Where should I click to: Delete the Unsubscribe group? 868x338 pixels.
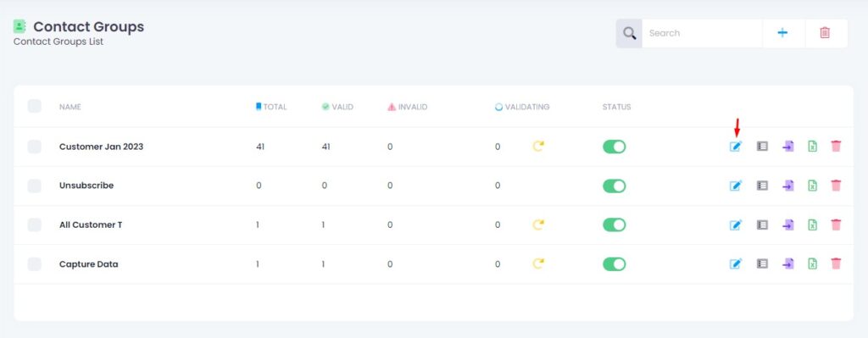click(x=836, y=186)
